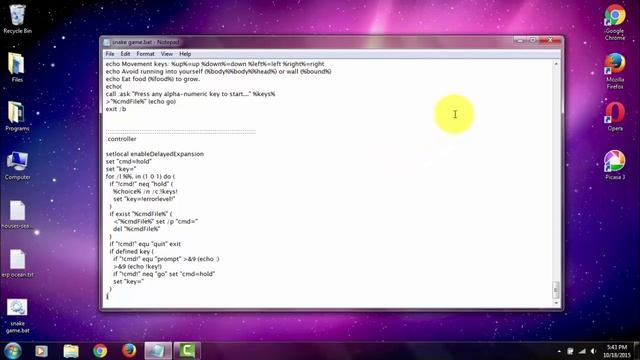Image resolution: width=640 pixels, height=360 pixels.
Task: Open Firefox from the taskbar
Action: [129, 351]
